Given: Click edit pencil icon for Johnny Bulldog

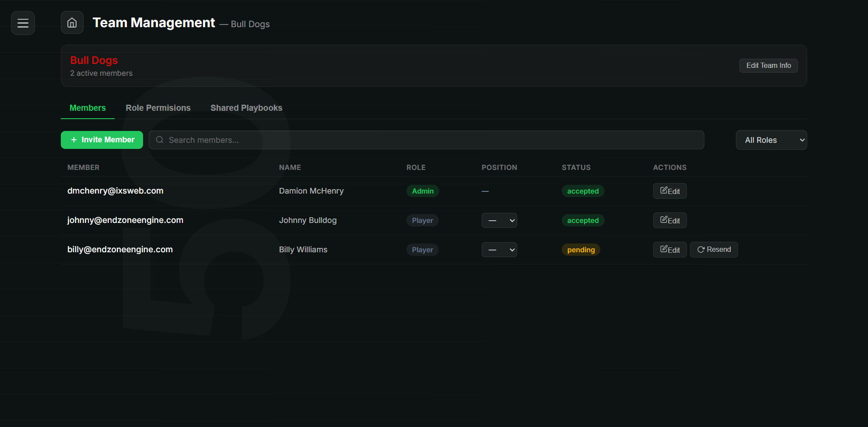Looking at the screenshot, I should (x=664, y=220).
